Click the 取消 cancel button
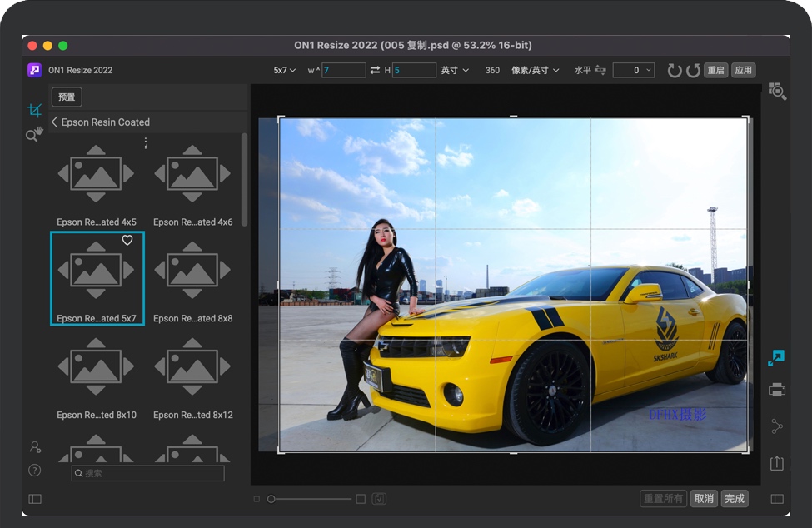 coord(704,499)
